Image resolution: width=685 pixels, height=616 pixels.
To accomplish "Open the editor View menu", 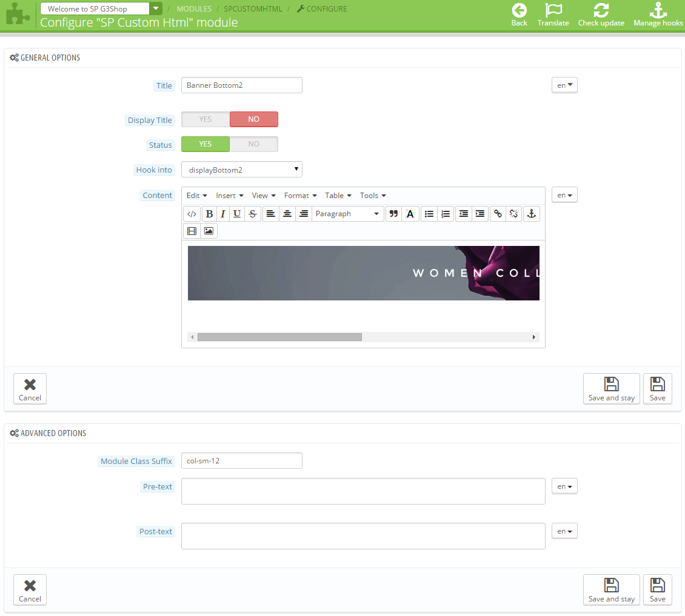I will point(264,196).
